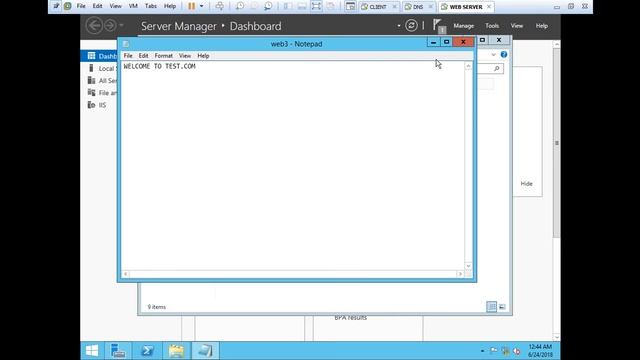Select Dashboard in Server Manager sidebar

pos(99,56)
